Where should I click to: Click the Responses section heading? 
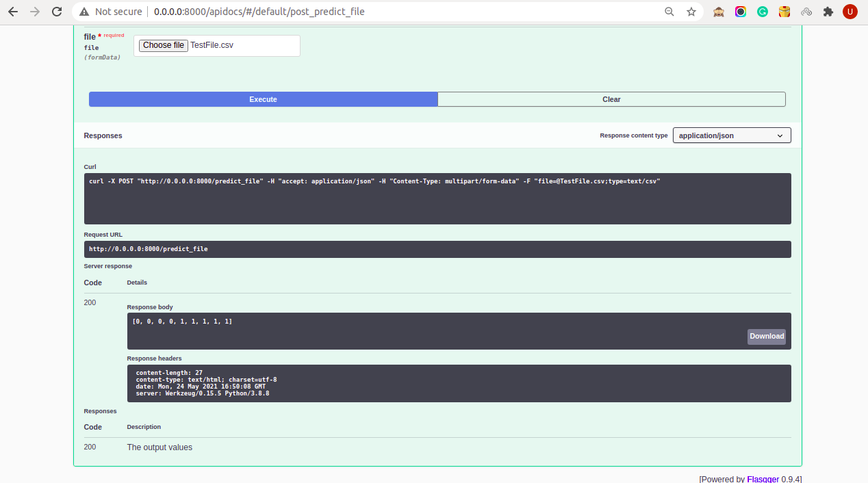coord(103,135)
